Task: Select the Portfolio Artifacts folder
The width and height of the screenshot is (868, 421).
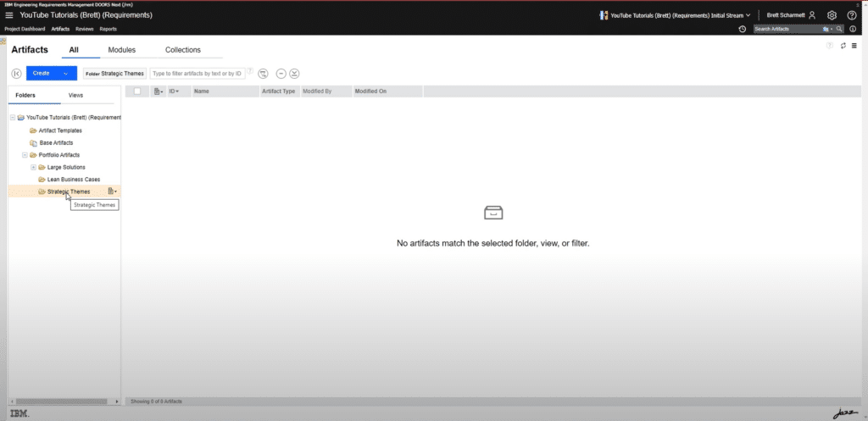Action: (59, 155)
